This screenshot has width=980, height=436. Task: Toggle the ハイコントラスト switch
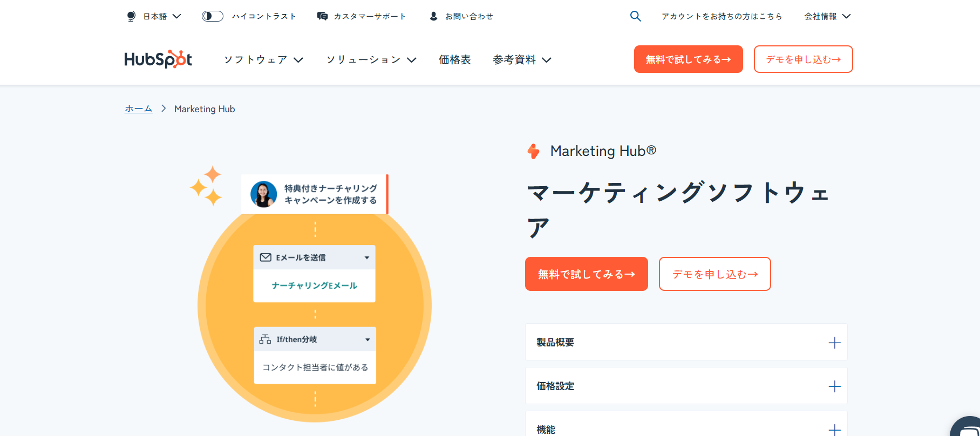(213, 16)
